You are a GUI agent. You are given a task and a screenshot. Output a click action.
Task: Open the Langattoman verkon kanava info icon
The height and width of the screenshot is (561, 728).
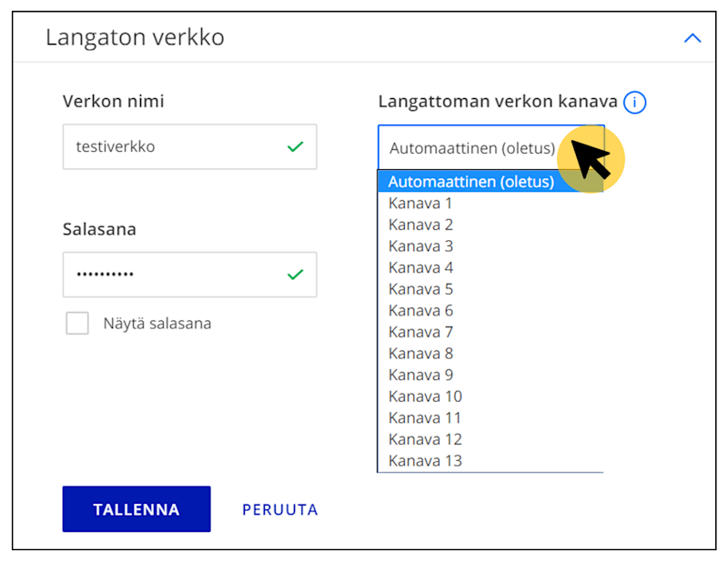pos(634,102)
